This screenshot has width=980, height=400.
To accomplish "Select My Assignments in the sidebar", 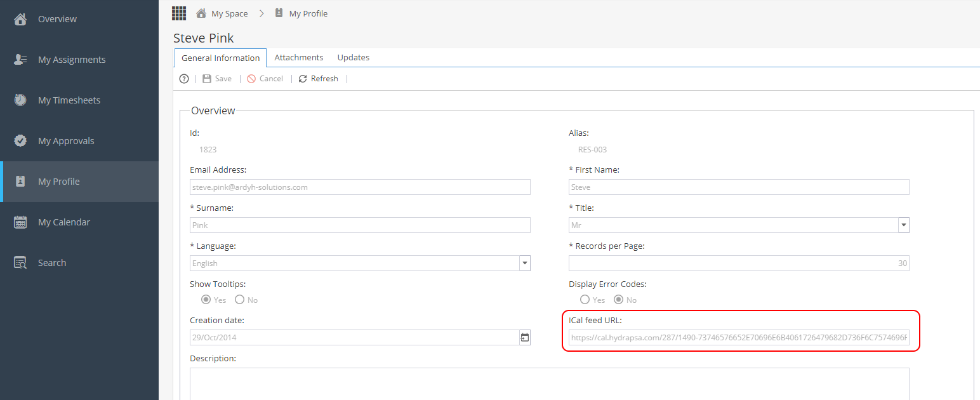I will click(72, 59).
